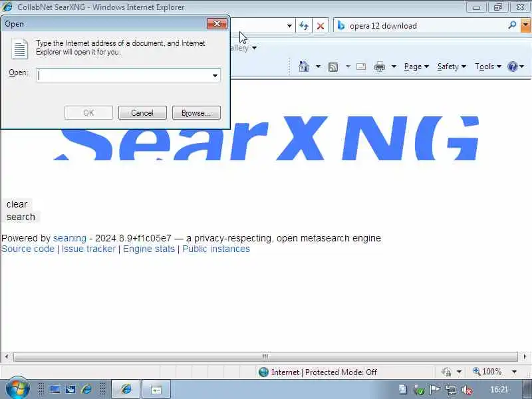This screenshot has width=532, height=399.
Task: Click the document tray icon left of security icon
Action: pyautogui.click(x=403, y=390)
